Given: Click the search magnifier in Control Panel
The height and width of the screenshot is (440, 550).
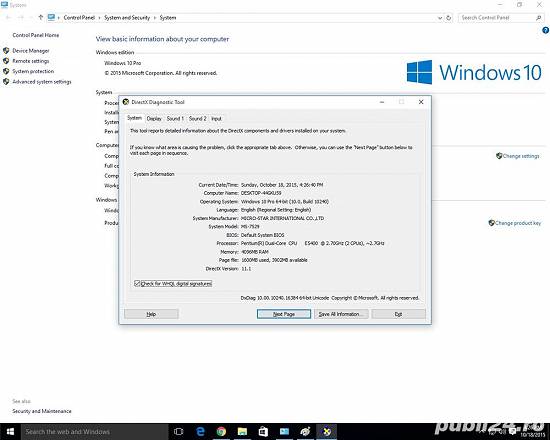Looking at the screenshot, I should pyautogui.click(x=539, y=18).
